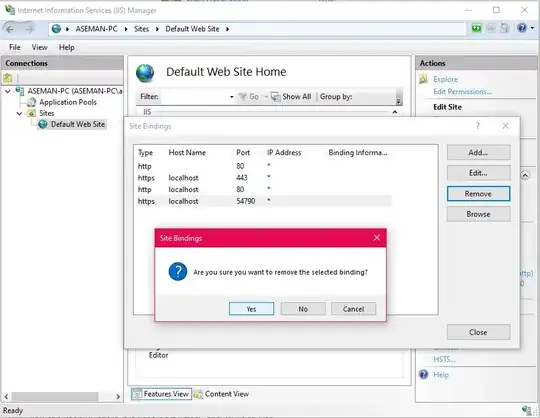
Task: Click the Edit... binding button
Action: [478, 173]
